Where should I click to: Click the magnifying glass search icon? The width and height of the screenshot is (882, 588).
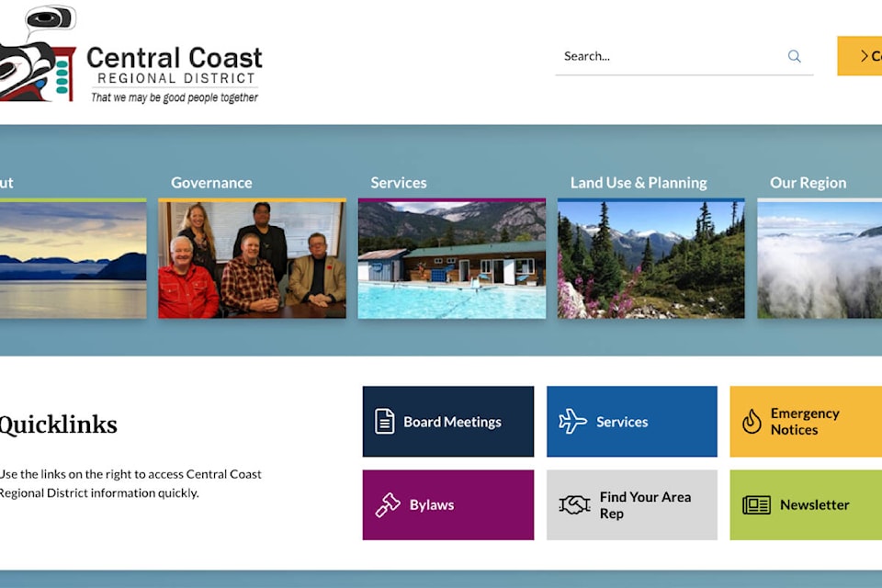[x=794, y=56]
